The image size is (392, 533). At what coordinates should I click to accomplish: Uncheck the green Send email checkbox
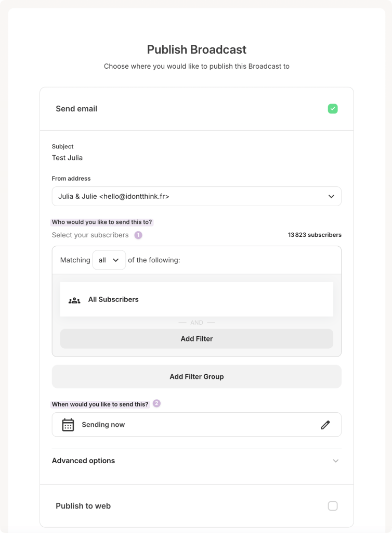point(333,109)
